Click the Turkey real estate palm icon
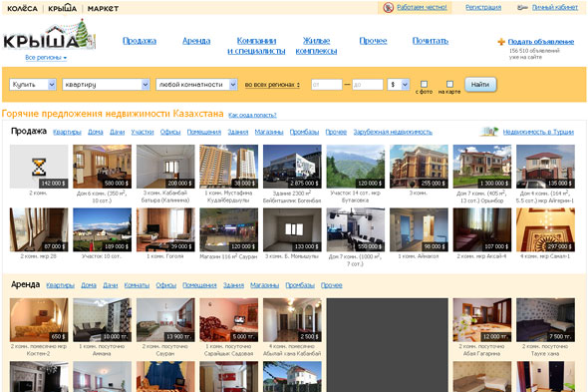Viewport: 588px width, 392px height. point(489,132)
